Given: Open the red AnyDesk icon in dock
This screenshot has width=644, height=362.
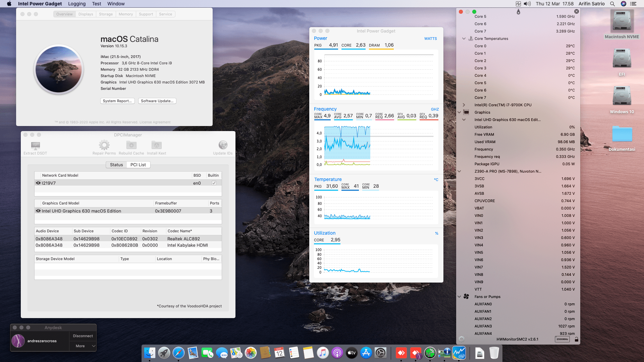Looking at the screenshot, I should point(401,353).
